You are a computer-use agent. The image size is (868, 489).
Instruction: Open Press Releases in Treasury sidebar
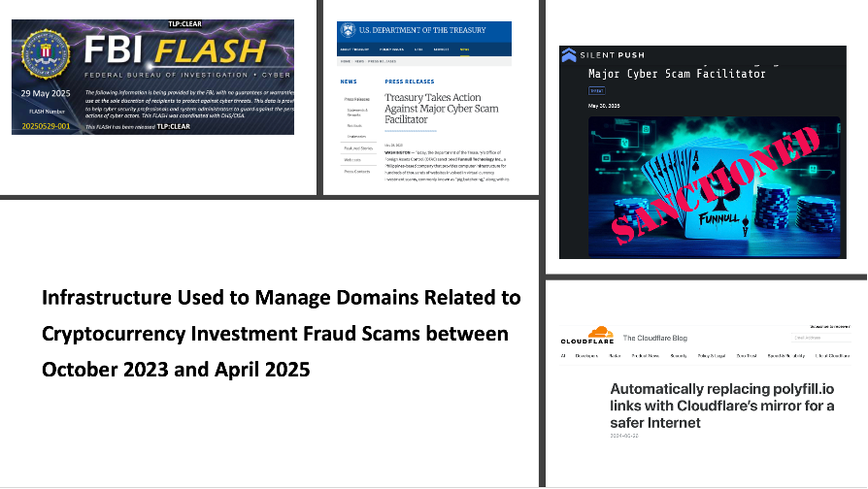tap(357, 100)
